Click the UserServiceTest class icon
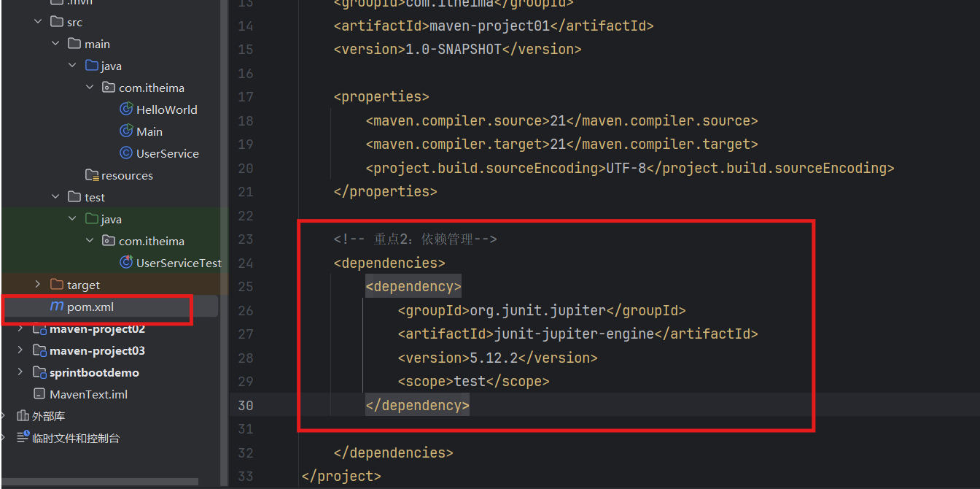This screenshot has width=980, height=489. [x=126, y=263]
